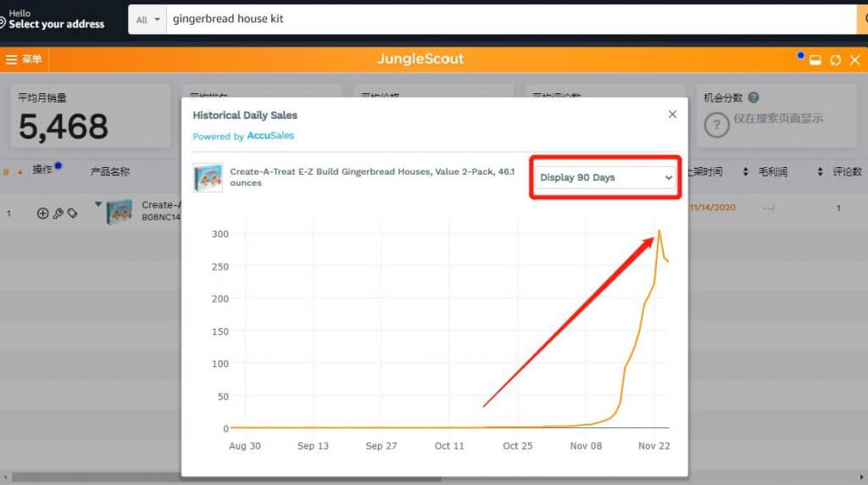
Task: Click the Nov 22 label on chart axis
Action: pyautogui.click(x=654, y=446)
